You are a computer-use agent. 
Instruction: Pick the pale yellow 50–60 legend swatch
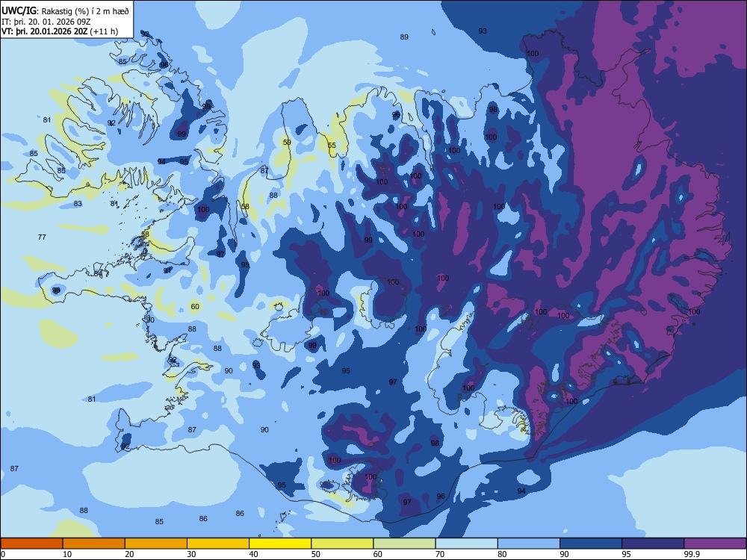tap(342, 544)
